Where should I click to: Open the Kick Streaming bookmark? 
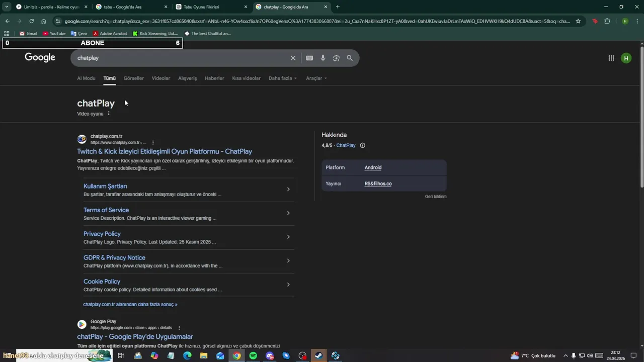155,33
